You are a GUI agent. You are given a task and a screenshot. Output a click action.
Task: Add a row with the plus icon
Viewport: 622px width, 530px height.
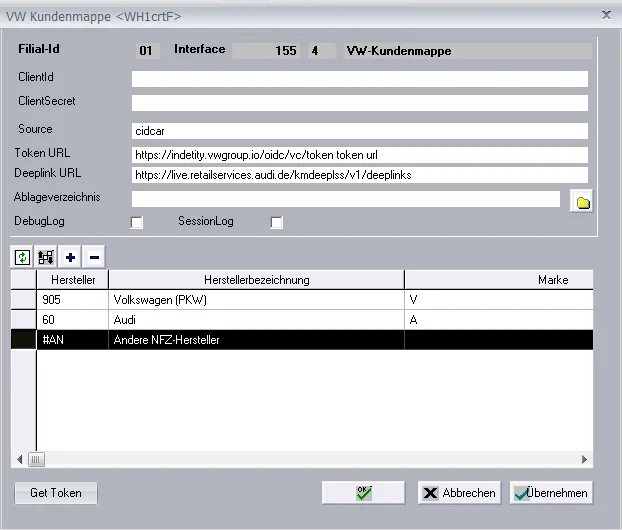70,257
